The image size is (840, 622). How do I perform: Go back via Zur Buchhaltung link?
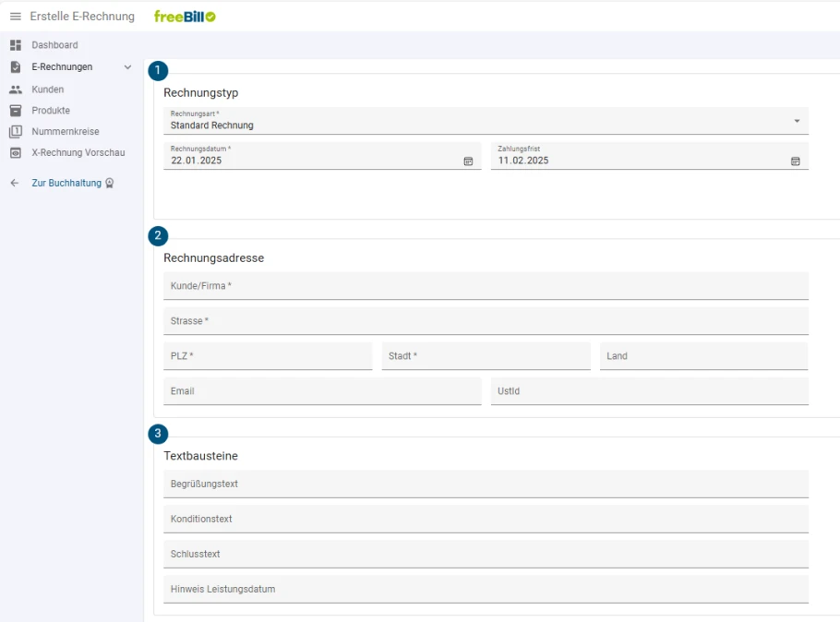66,183
